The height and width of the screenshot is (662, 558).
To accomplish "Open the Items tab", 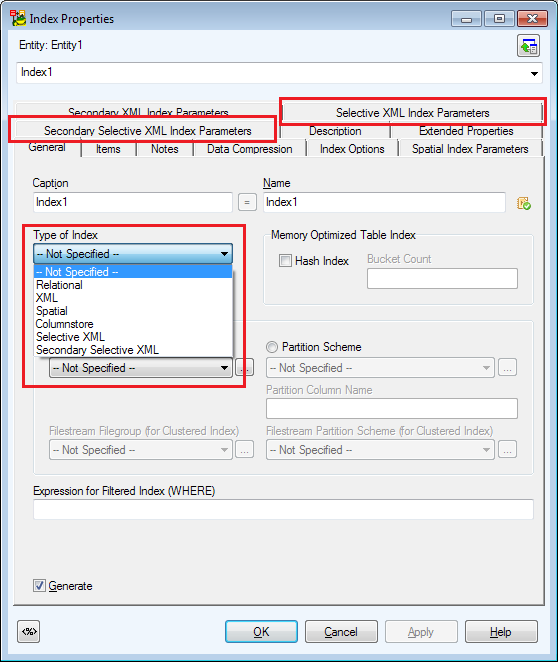I will point(108,149).
